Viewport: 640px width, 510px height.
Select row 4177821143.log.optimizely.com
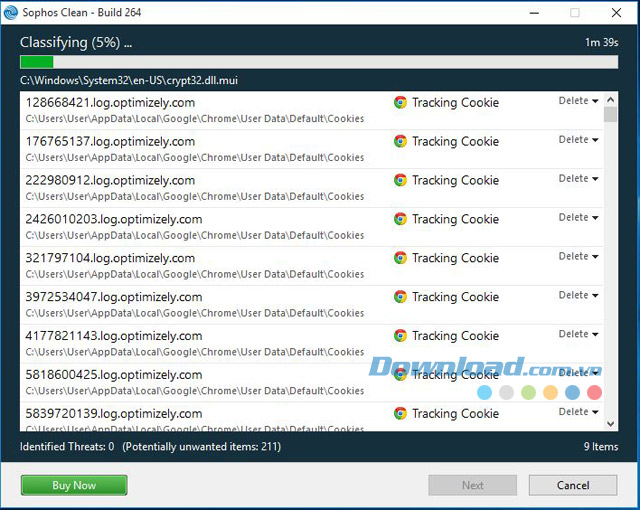coord(311,344)
